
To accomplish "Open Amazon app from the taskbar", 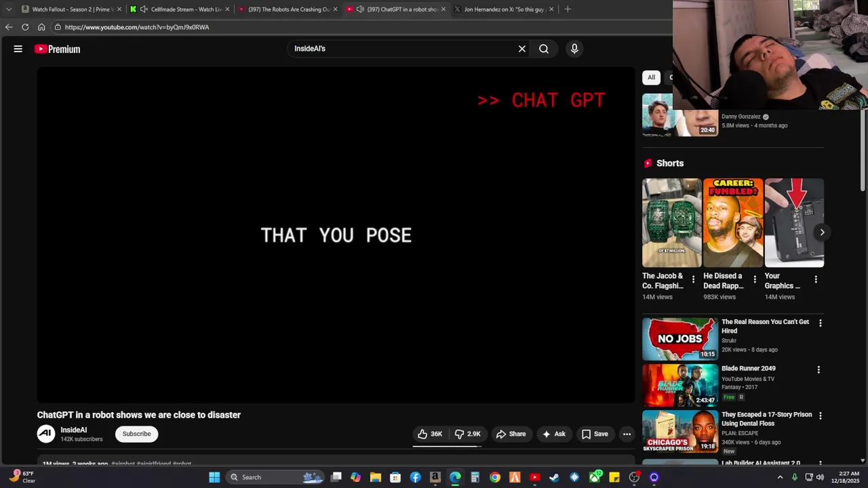I will (x=435, y=477).
